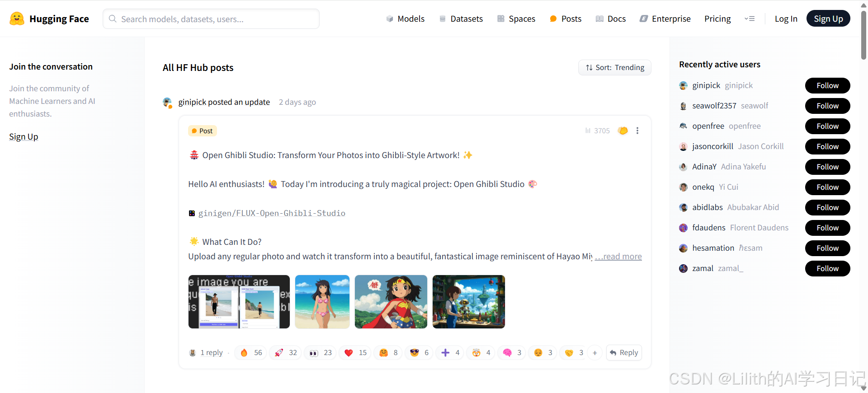This screenshot has width=868, height=393.
Task: Open the Enterprise page
Action: (665, 19)
